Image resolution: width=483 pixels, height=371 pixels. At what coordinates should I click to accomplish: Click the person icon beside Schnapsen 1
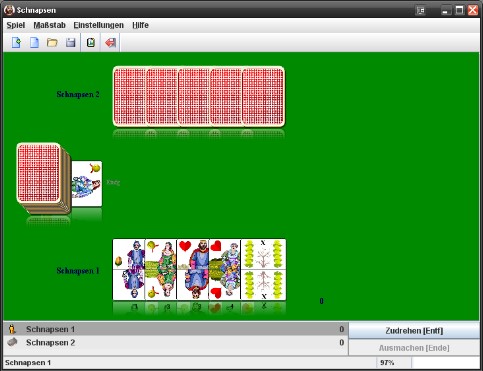point(12,329)
